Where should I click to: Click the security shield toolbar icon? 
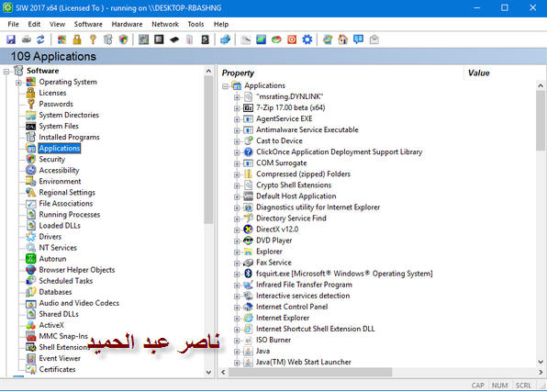(124, 39)
